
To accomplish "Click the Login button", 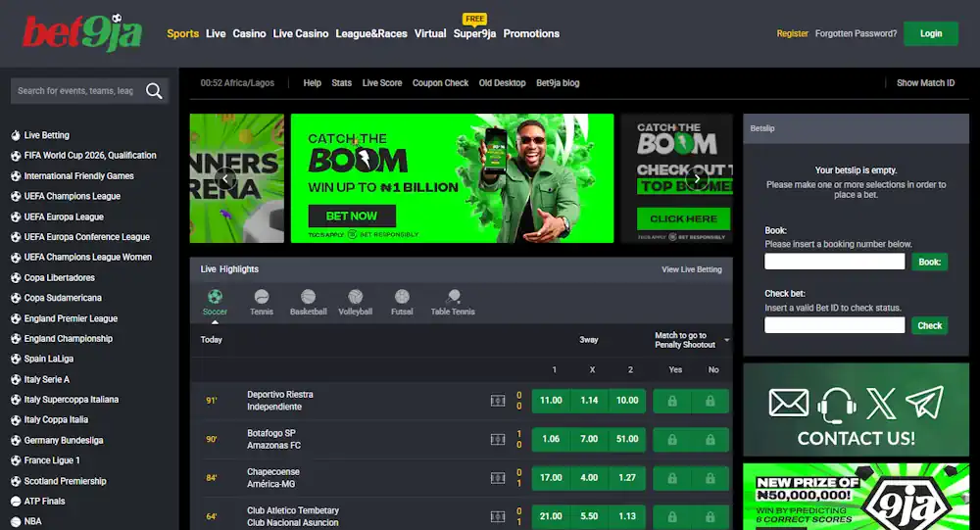I will coord(931,33).
